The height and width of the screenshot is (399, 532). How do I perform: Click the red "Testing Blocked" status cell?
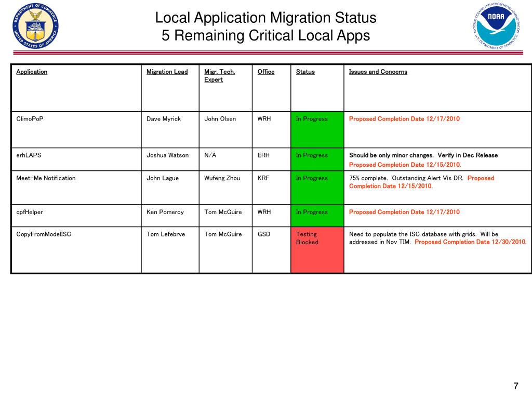click(x=317, y=249)
